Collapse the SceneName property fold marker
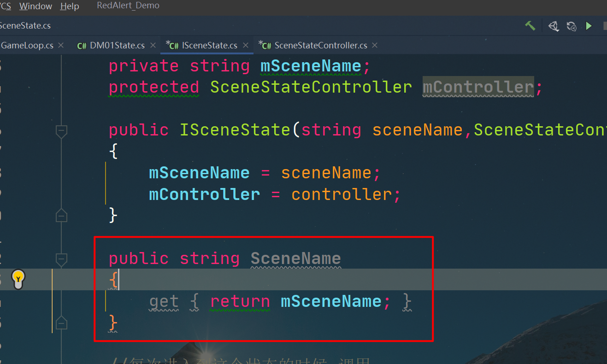The height and width of the screenshot is (364, 607). click(x=61, y=259)
